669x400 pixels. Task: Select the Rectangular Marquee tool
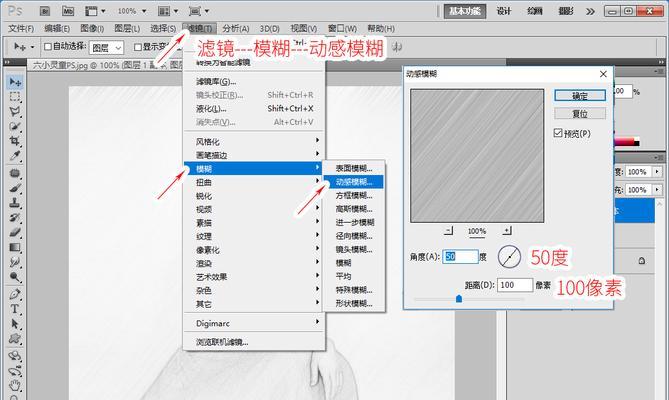[15, 97]
